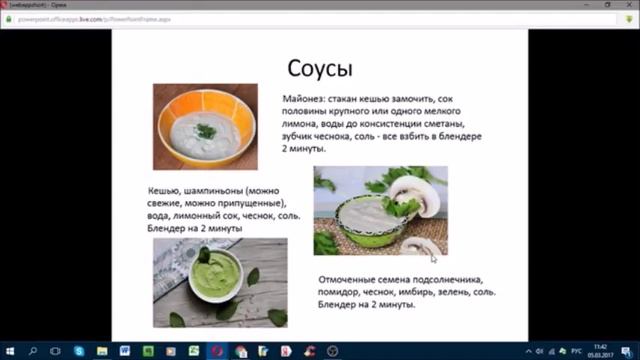Minimize the Opera window

(x=587, y=4)
